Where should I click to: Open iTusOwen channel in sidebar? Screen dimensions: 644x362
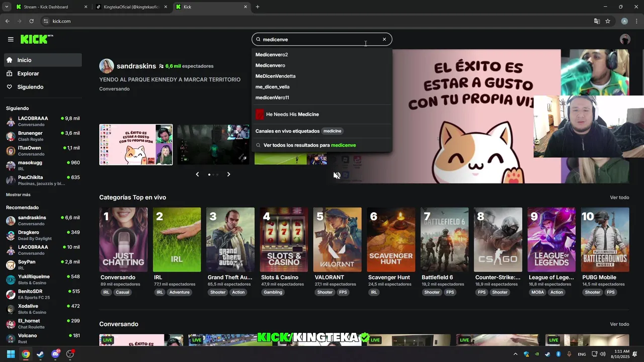pyautogui.click(x=43, y=150)
